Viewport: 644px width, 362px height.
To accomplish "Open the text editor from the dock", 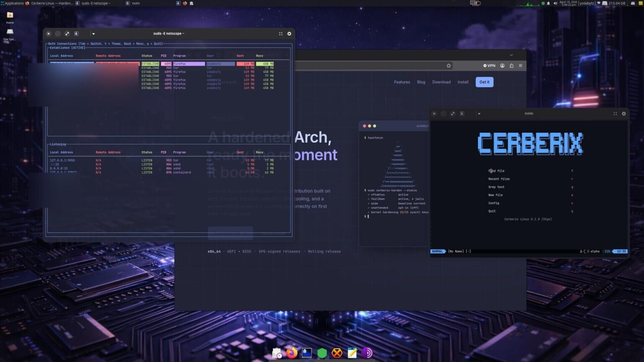I will (352, 353).
